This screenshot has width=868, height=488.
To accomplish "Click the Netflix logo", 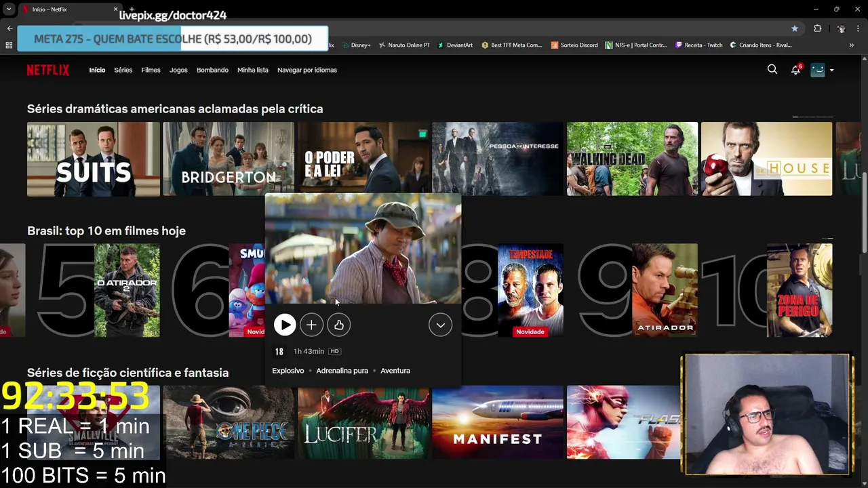I will click(47, 70).
